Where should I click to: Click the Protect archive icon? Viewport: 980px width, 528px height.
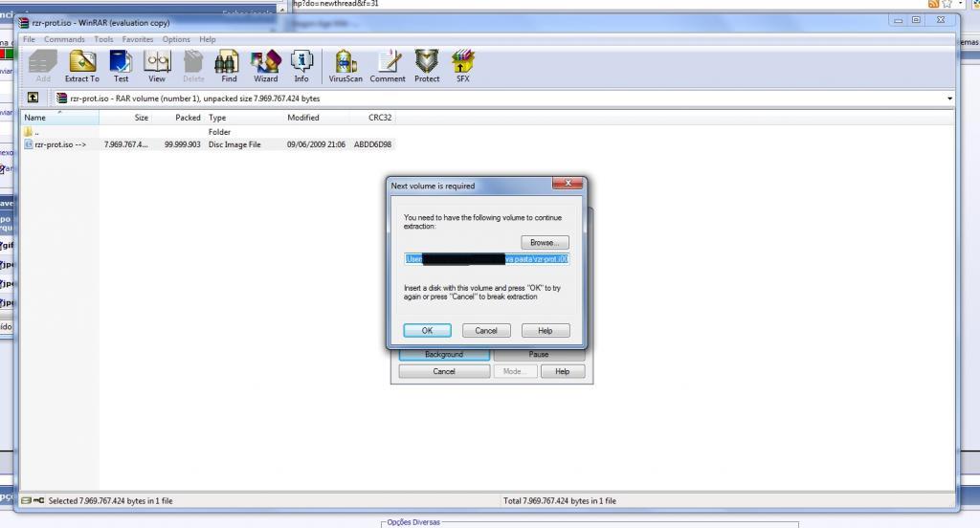(x=427, y=66)
